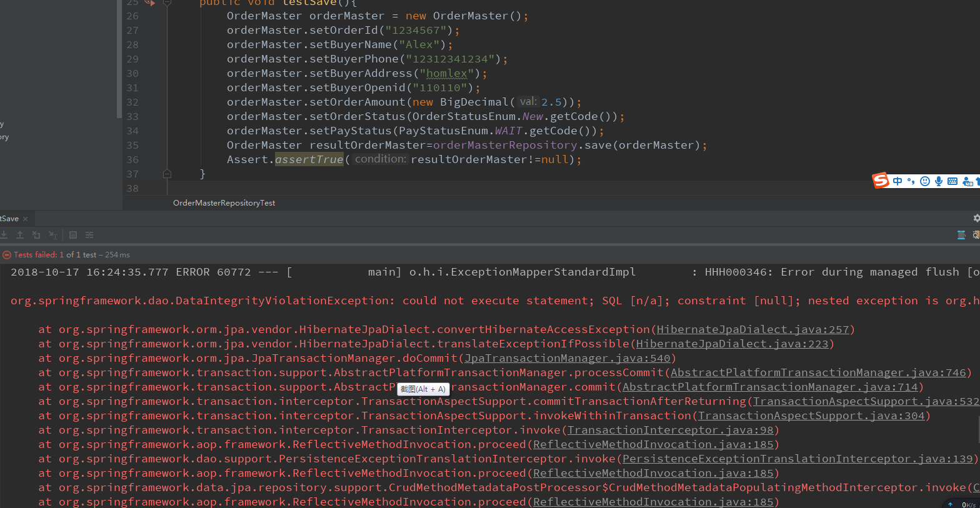Toggle Sogou punctuation mode icon
The height and width of the screenshot is (508, 980).
911,181
